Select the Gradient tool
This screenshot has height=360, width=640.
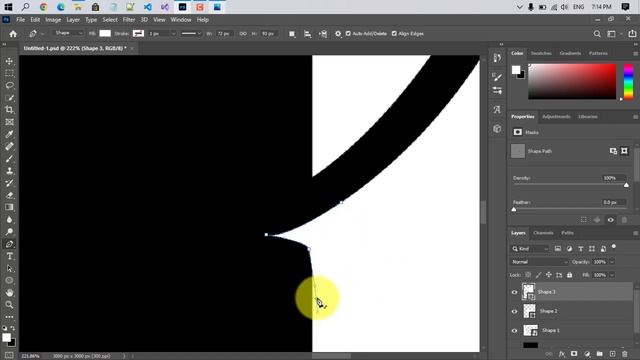(x=9, y=207)
